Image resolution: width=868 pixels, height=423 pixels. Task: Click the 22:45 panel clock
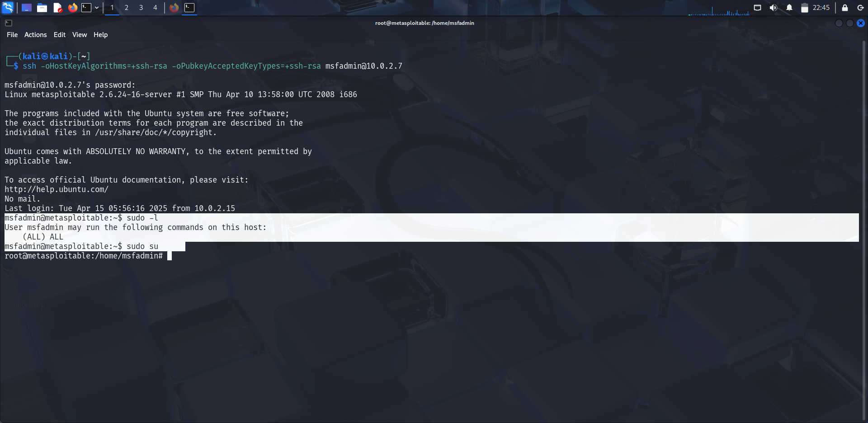[821, 8]
